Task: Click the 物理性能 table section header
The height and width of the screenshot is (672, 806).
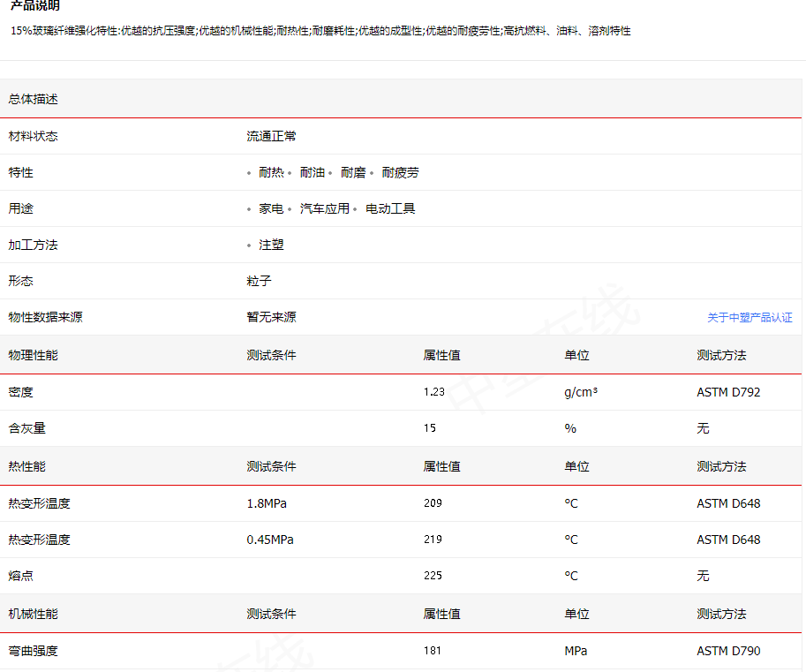Action: [x=34, y=355]
